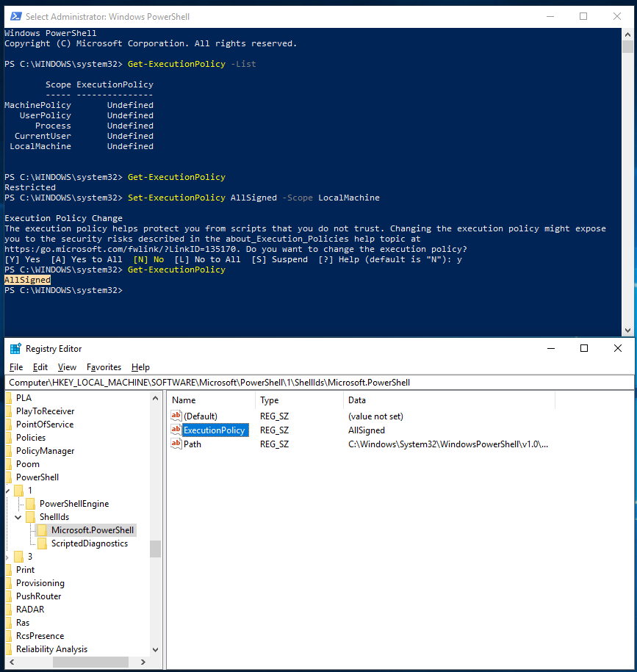The height and width of the screenshot is (672, 637).
Task: Click the Name column header
Action: tap(185, 400)
